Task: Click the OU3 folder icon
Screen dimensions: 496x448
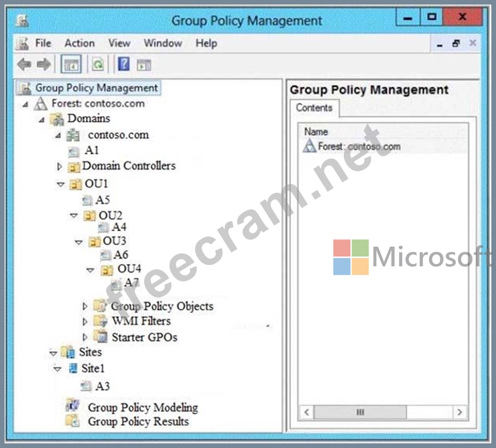Action: click(94, 242)
